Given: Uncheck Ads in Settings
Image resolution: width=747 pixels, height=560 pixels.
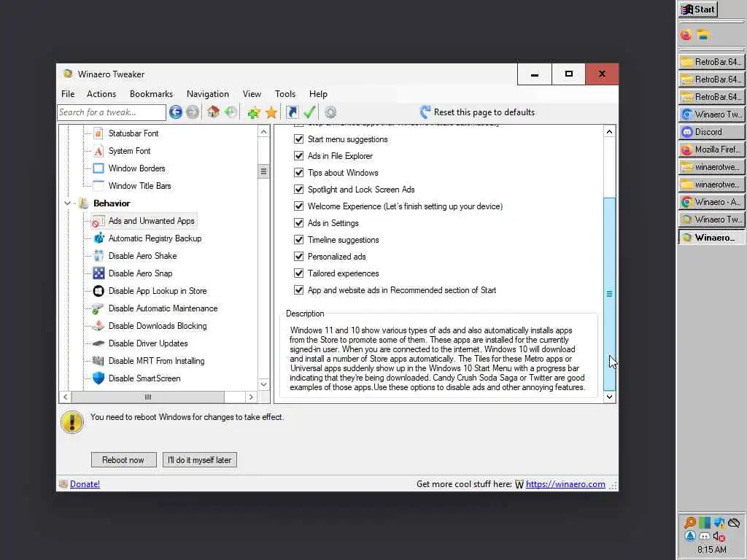Looking at the screenshot, I should 298,223.
